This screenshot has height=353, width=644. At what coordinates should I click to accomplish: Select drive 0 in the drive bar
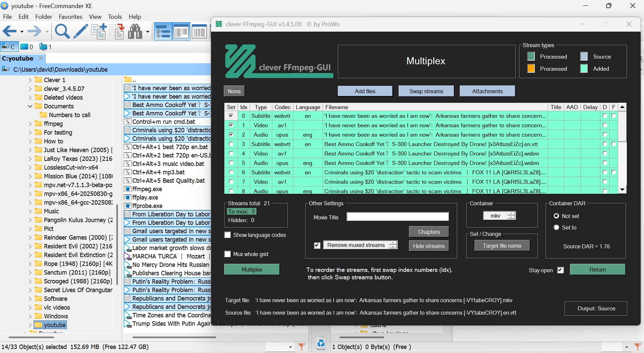click(x=27, y=47)
